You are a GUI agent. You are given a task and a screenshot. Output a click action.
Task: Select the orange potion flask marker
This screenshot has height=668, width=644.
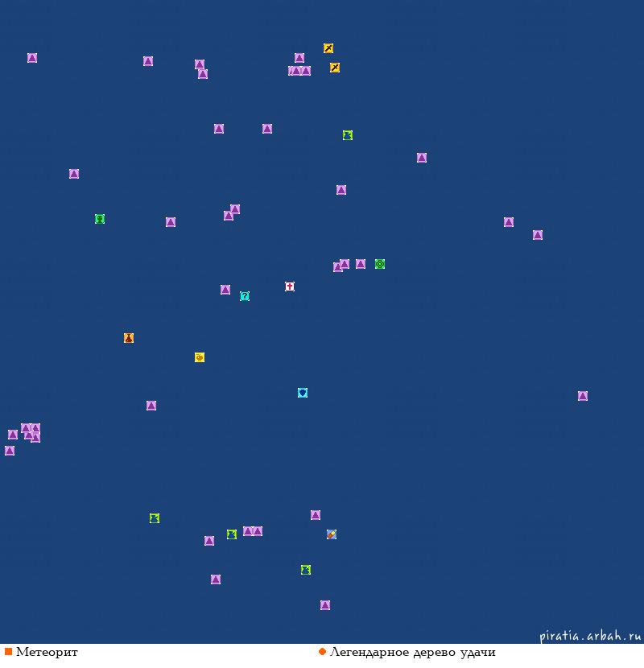(129, 338)
